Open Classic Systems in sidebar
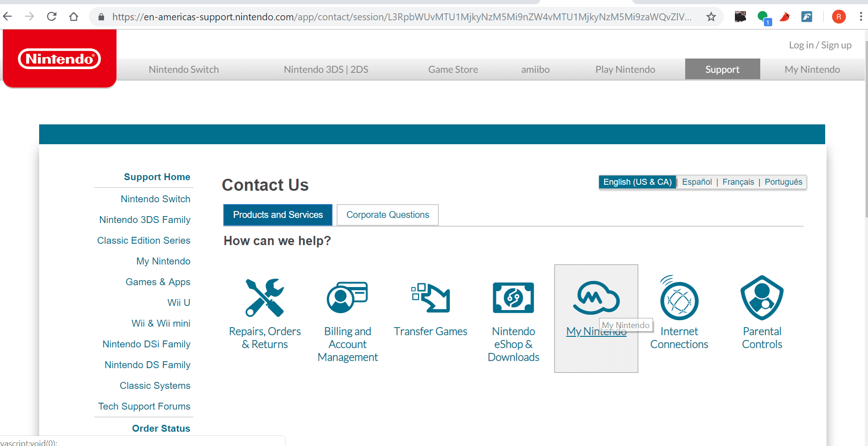Image resolution: width=868 pixels, height=446 pixels. [155, 386]
